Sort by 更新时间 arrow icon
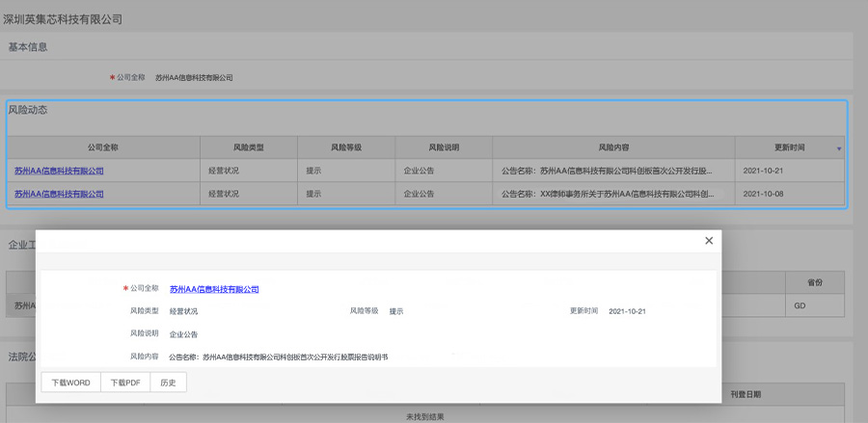Image resolution: width=868 pixels, height=423 pixels. [839, 149]
